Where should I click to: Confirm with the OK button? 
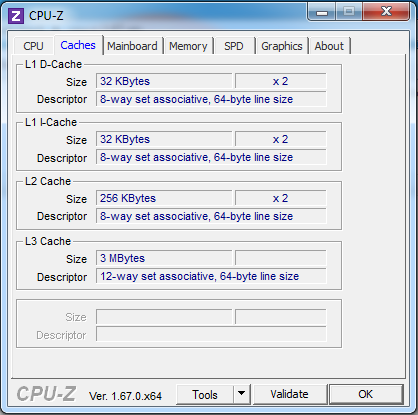tap(366, 394)
